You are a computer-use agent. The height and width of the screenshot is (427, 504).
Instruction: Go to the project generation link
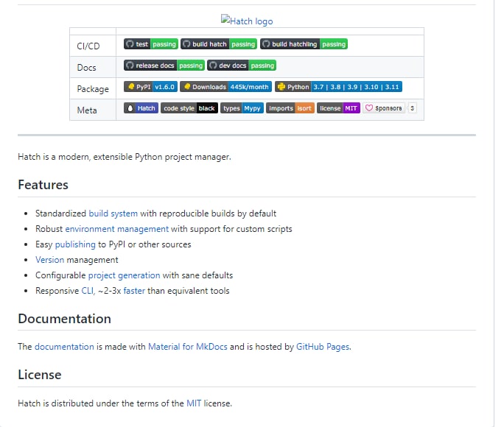tap(122, 275)
